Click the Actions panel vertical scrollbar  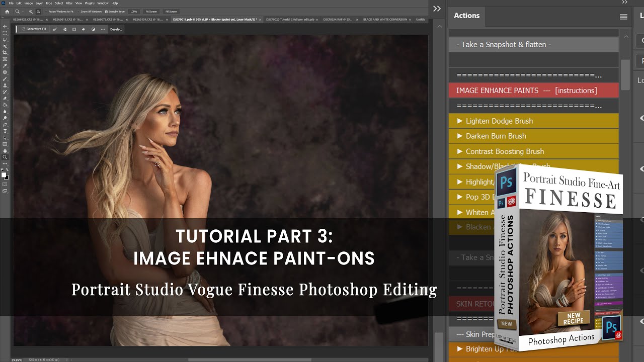click(x=625, y=74)
